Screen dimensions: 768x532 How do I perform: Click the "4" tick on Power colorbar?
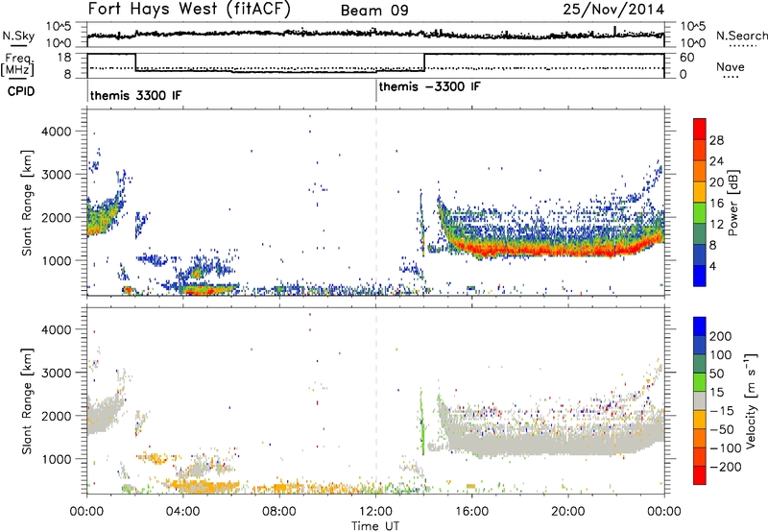(x=713, y=266)
